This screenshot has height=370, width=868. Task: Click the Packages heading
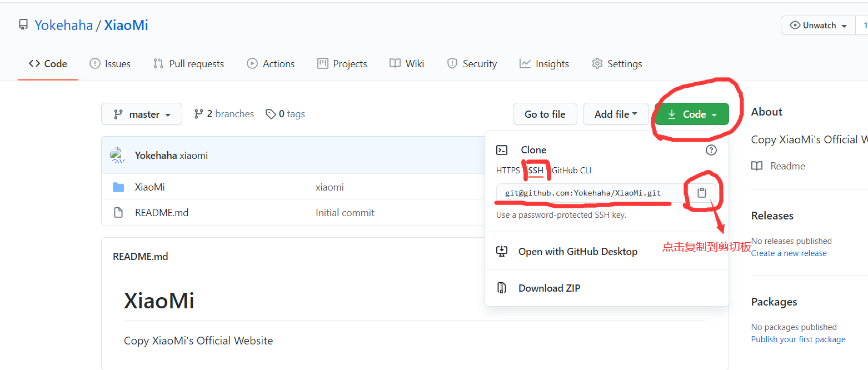[x=774, y=302]
